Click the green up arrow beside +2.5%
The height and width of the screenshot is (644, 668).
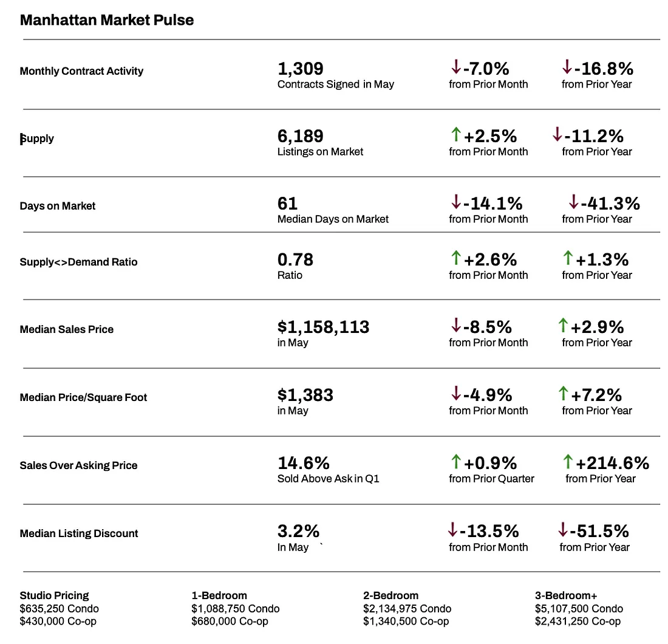[x=456, y=134]
